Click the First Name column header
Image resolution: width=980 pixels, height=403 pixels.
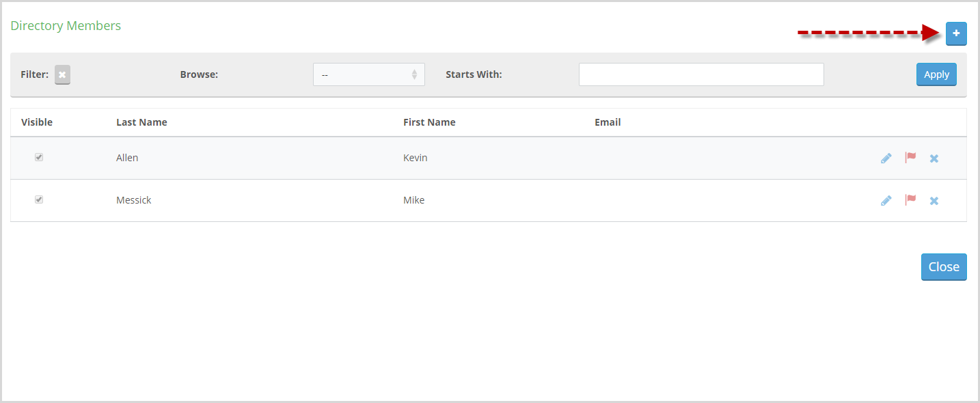pyautogui.click(x=429, y=122)
